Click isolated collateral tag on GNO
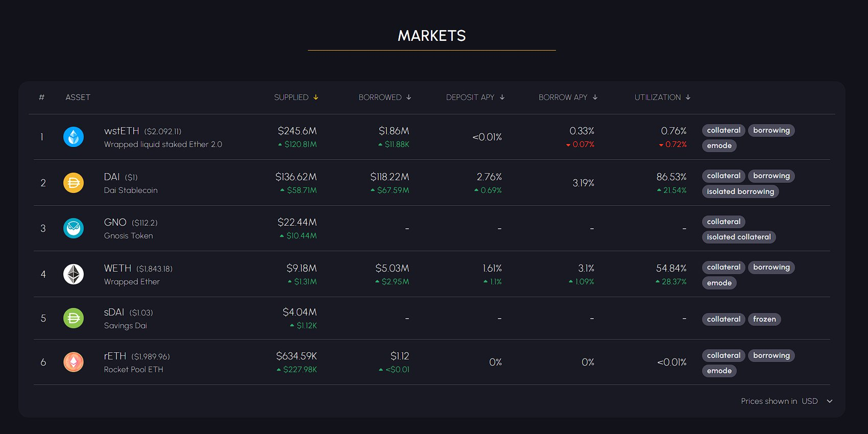868x434 pixels. pyautogui.click(x=738, y=237)
